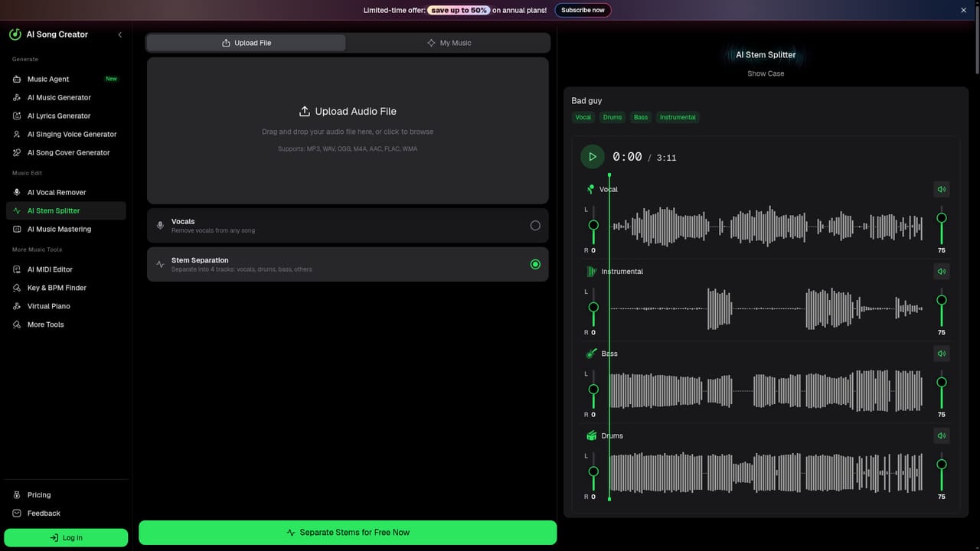The image size is (980, 551).
Task: Switch to the Upload File tab
Action: (247, 43)
